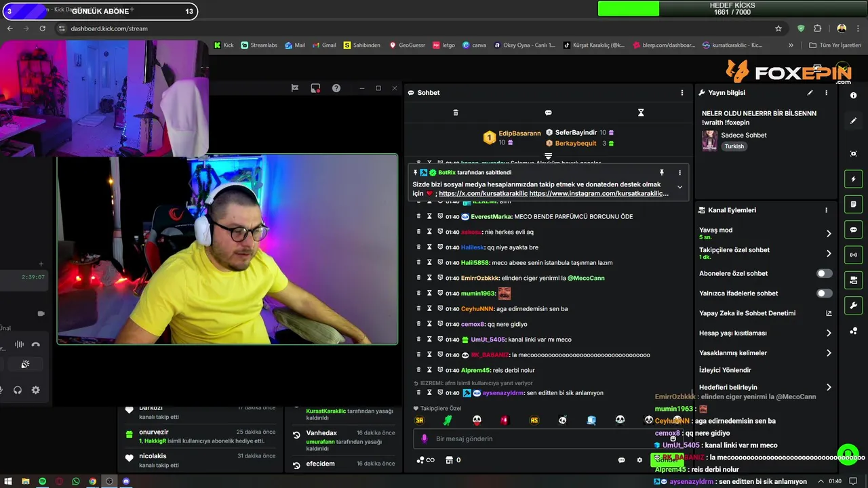Click EdipBasarann top gifter entry

coord(512,138)
